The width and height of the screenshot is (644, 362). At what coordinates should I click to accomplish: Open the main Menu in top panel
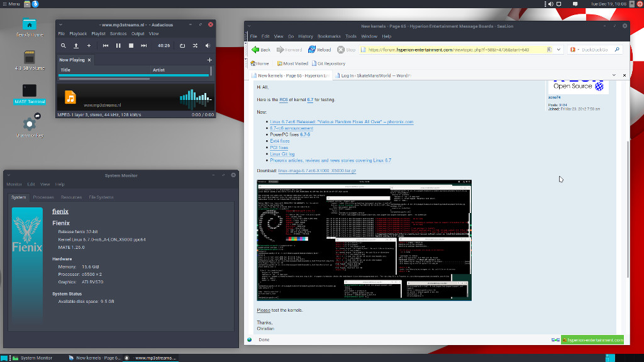click(11, 4)
